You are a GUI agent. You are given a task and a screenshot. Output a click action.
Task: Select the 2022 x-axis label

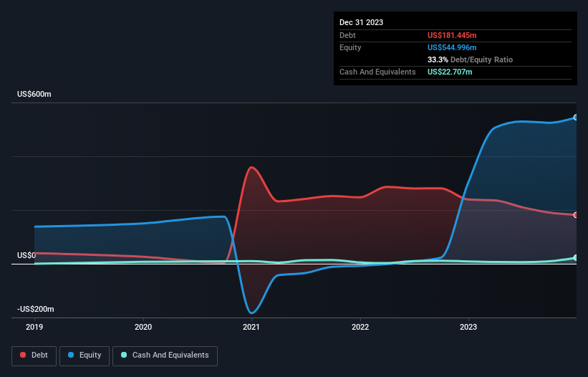point(360,327)
